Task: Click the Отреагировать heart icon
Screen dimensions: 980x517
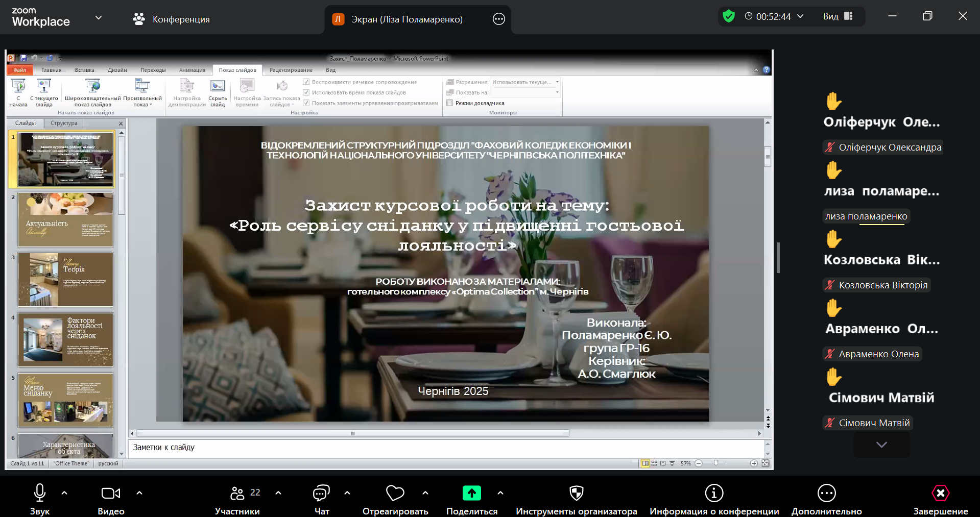Action: 395,493
